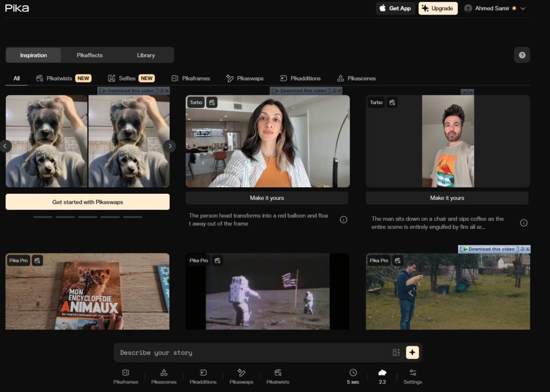Select Pikadditions tool in bottom toolbar

click(202, 376)
